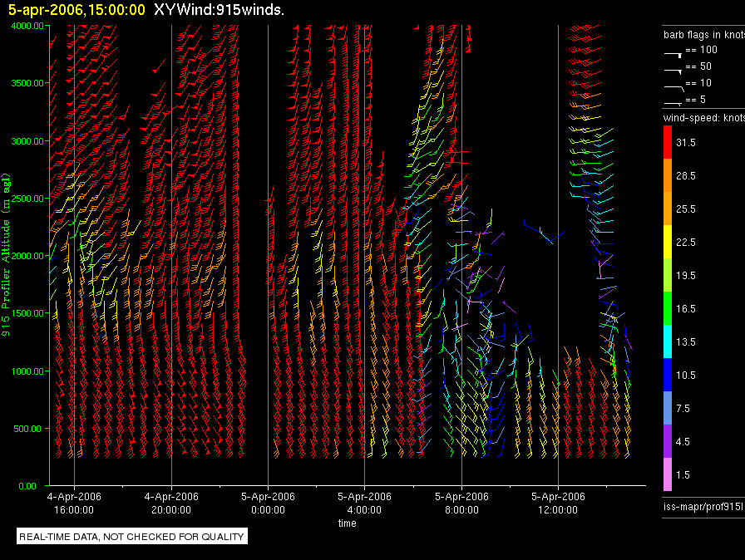This screenshot has height=560, width=745.
Task: Click the green 16.5 knots color swatch
Action: [x=669, y=308]
